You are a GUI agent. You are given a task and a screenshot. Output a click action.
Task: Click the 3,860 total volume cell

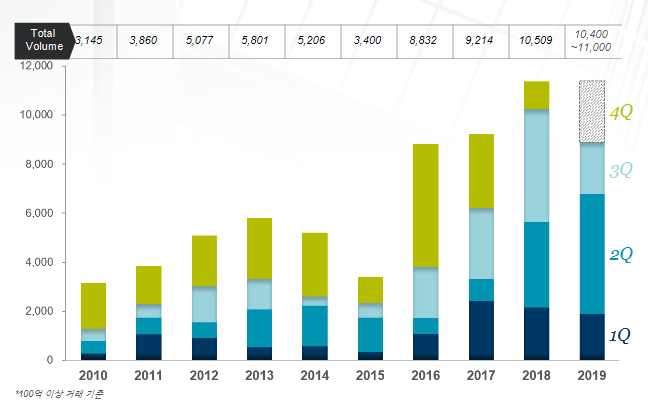point(146,40)
